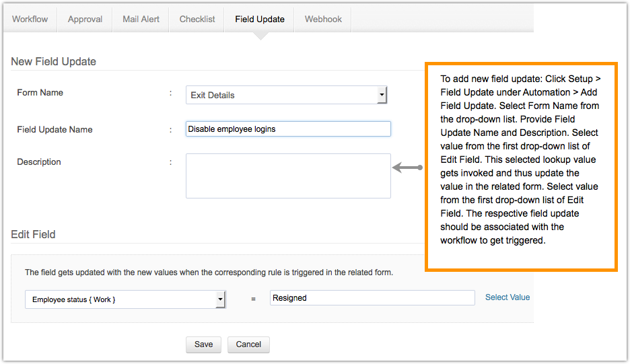This screenshot has width=630, height=364.
Task: Expand the Form Name dropdown showing Exit Details
Action: click(287, 95)
